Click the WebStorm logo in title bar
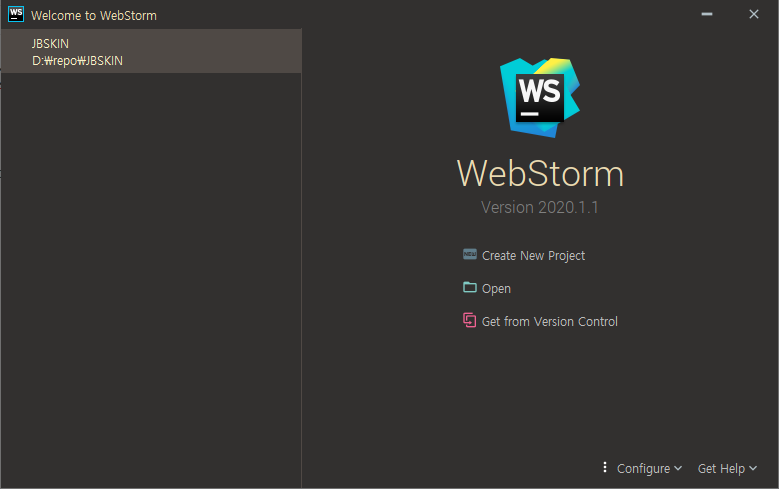This screenshot has width=779, height=489. click(16, 14)
